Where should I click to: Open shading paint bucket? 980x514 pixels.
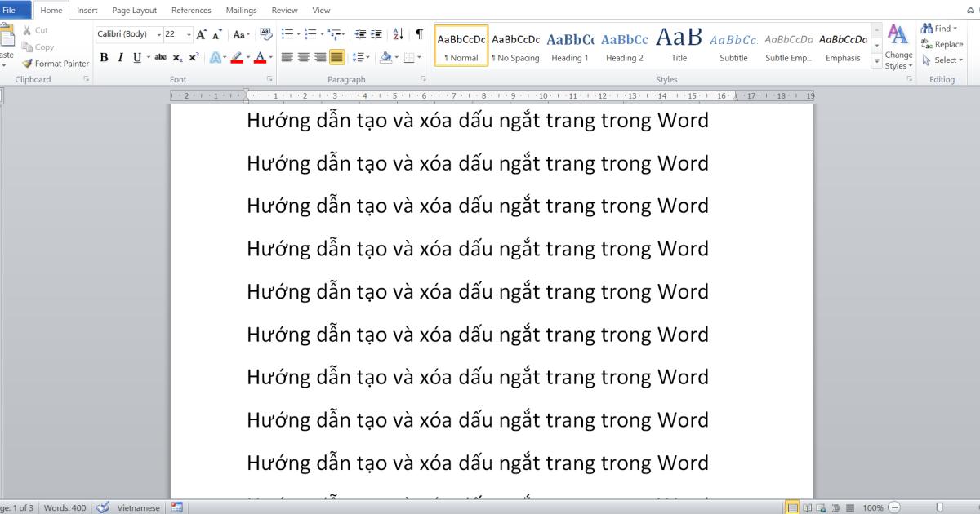click(x=385, y=57)
